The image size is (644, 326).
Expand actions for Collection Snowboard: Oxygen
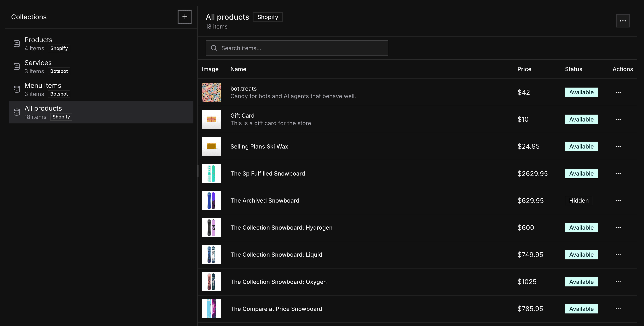point(618,282)
